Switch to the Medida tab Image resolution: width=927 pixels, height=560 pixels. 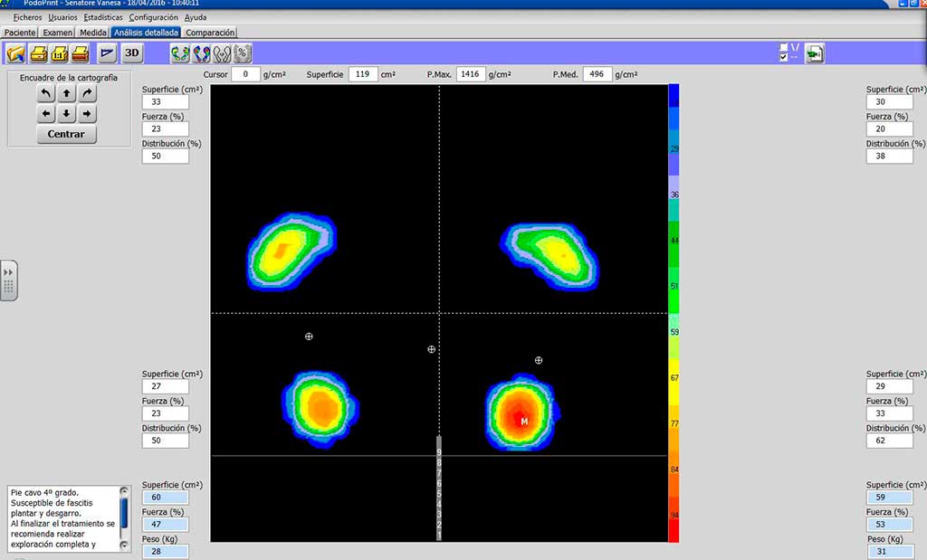click(x=92, y=33)
